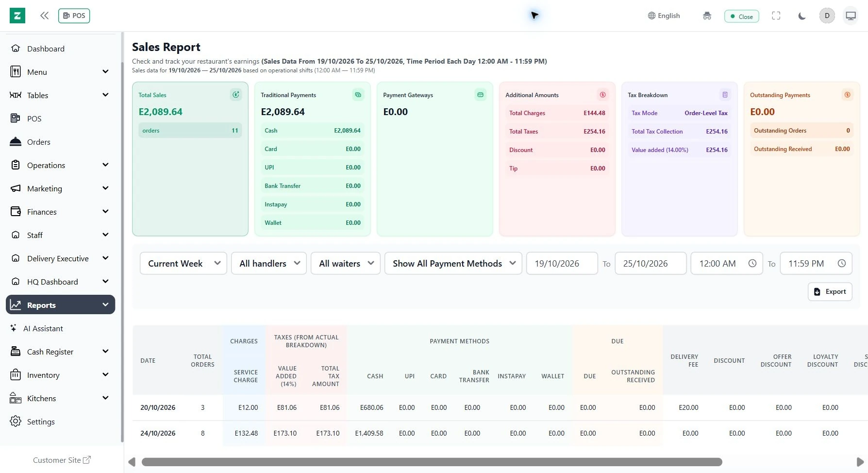Open the All handlers dropdown

click(269, 263)
